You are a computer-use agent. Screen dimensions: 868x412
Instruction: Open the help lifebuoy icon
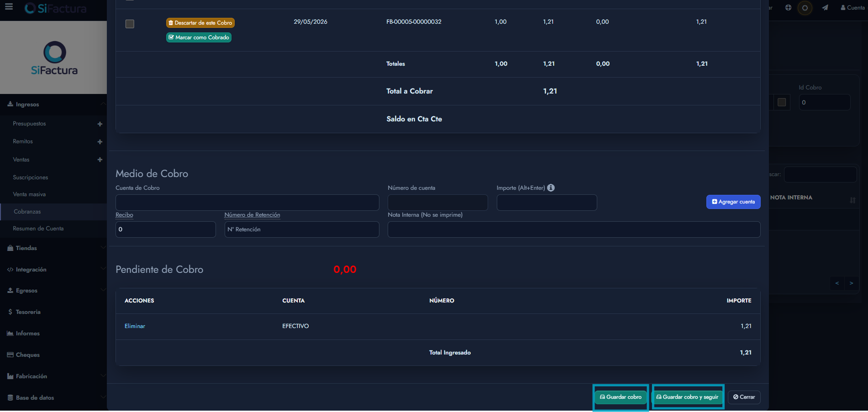click(x=788, y=8)
